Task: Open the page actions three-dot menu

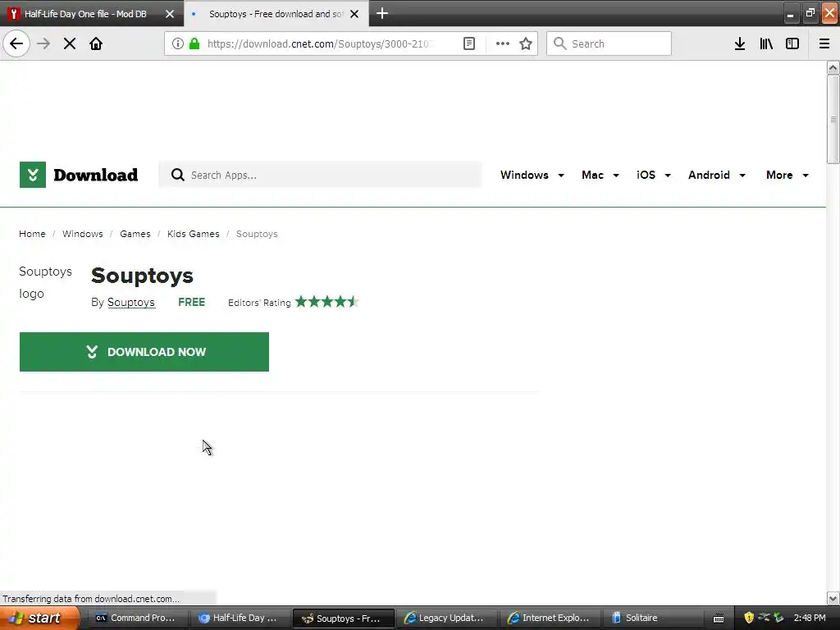Action: [503, 43]
